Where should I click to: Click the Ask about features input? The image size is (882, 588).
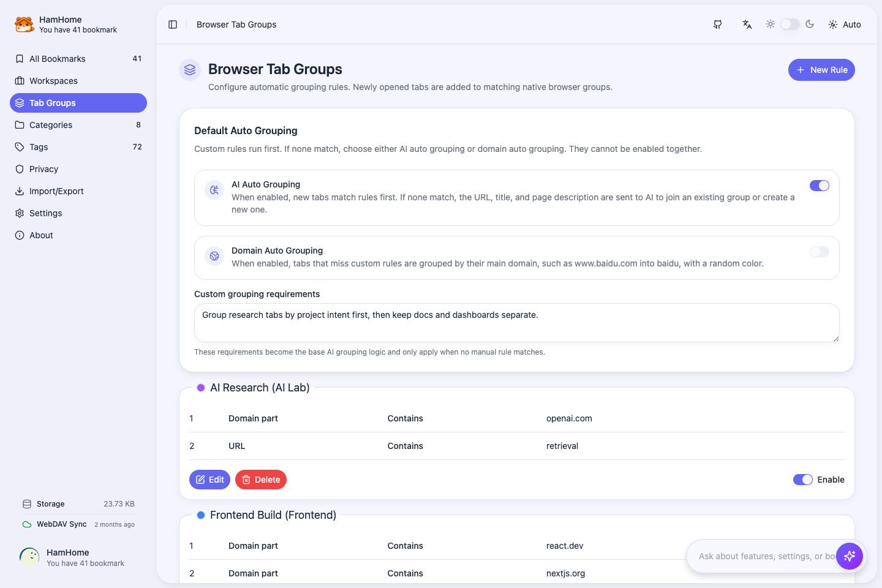click(x=767, y=556)
